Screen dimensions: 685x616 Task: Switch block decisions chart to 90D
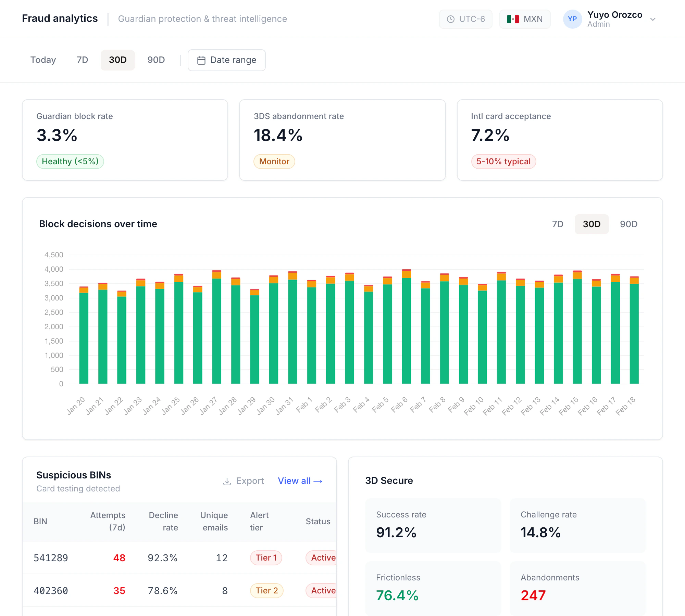(628, 224)
